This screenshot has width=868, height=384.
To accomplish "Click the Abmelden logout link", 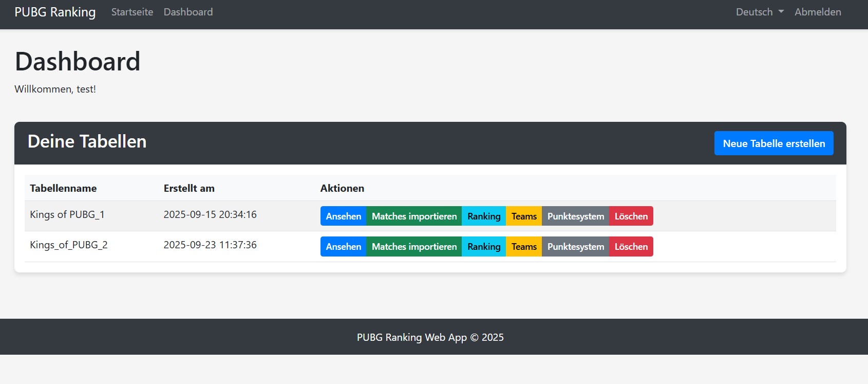I will coord(818,12).
